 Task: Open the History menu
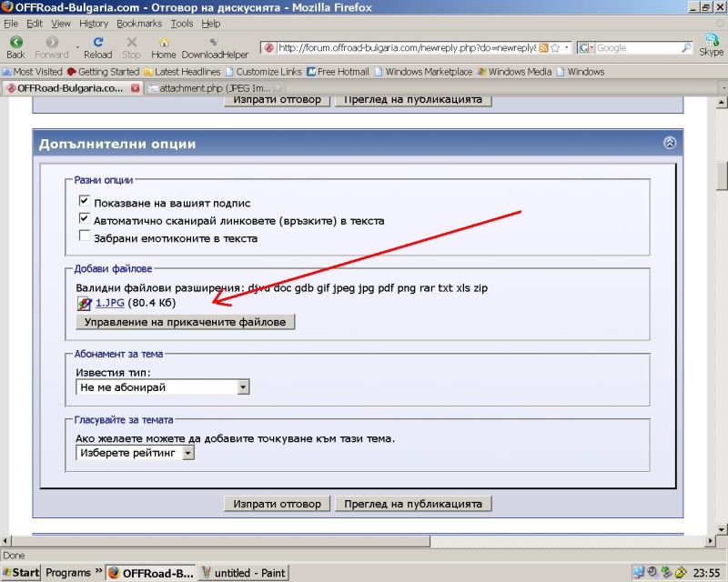tap(94, 24)
